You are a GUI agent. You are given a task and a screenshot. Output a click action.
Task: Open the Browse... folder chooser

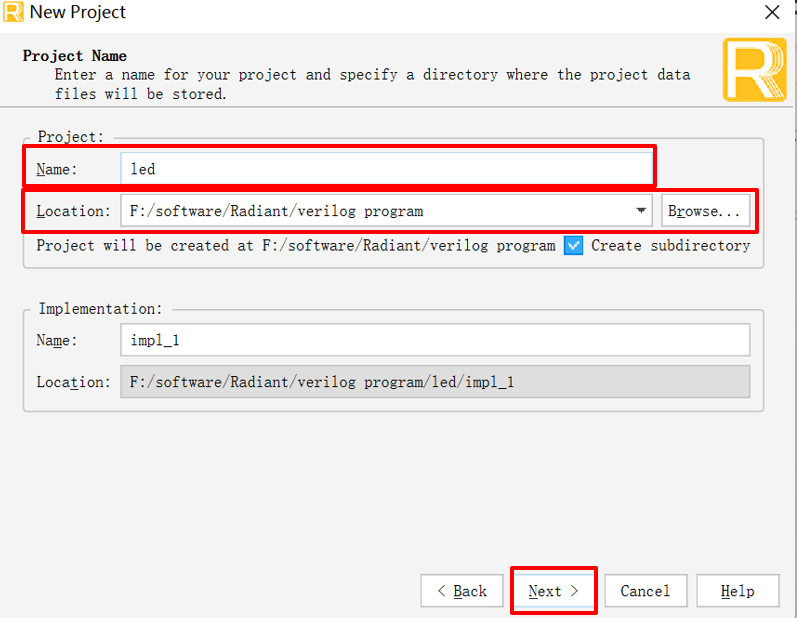705,210
